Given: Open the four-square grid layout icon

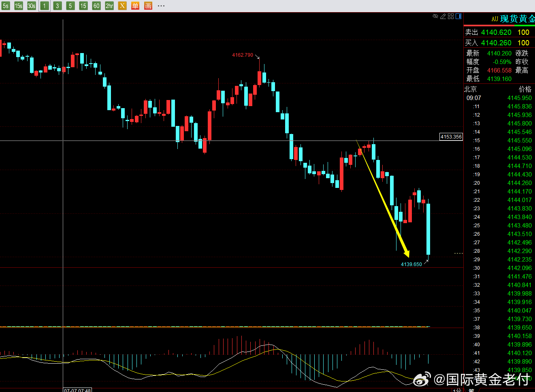Looking at the screenshot, I should tap(451, 16).
